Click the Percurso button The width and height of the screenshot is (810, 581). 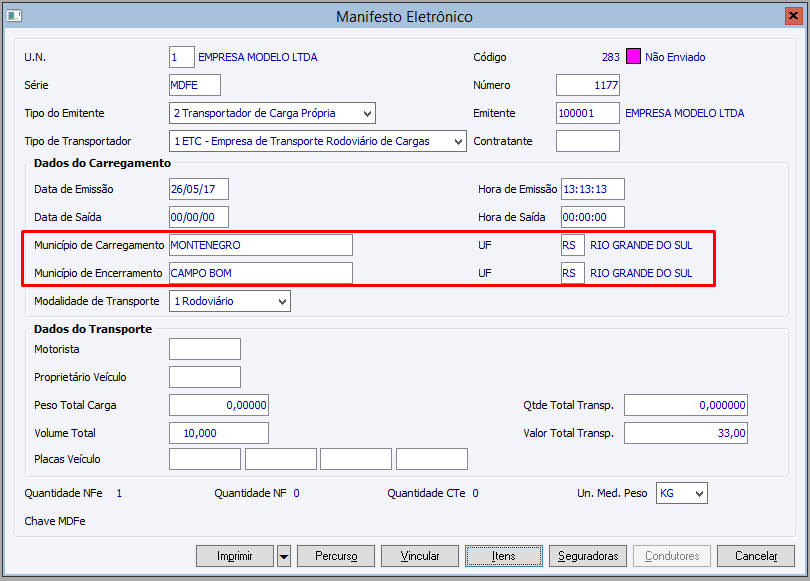point(336,556)
